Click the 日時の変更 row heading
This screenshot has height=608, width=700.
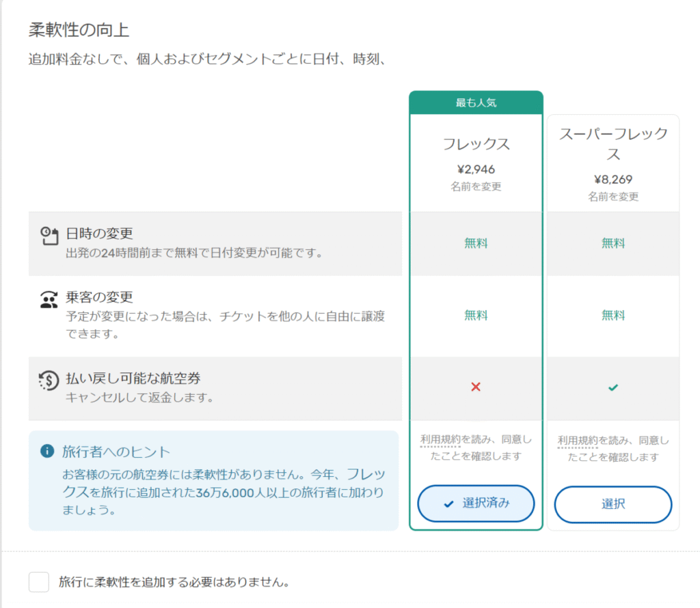(x=99, y=234)
